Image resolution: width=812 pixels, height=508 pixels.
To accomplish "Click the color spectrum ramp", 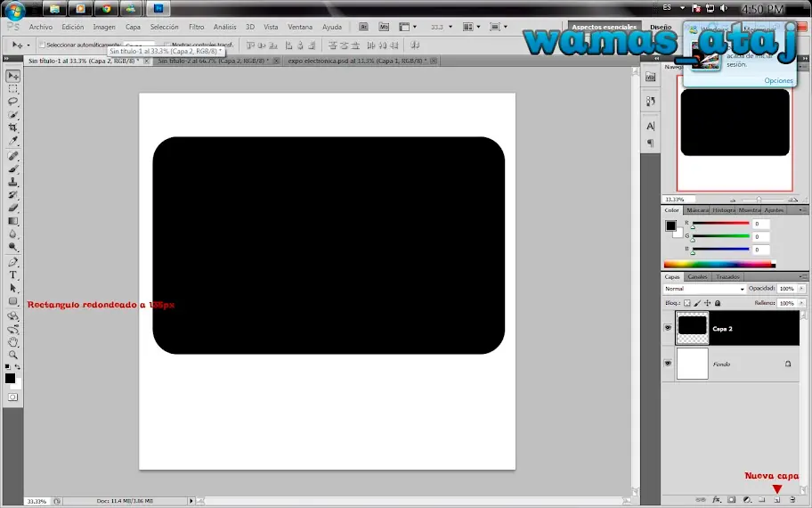I will 719,265.
